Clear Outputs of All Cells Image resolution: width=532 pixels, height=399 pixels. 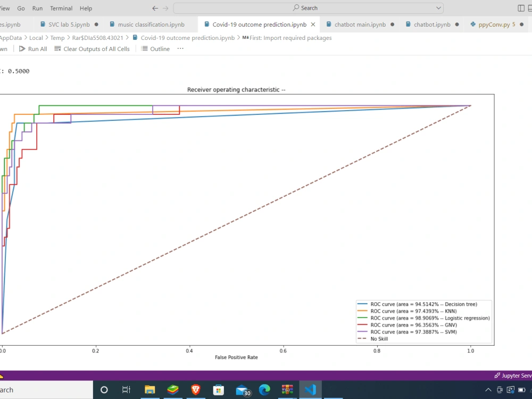point(92,49)
